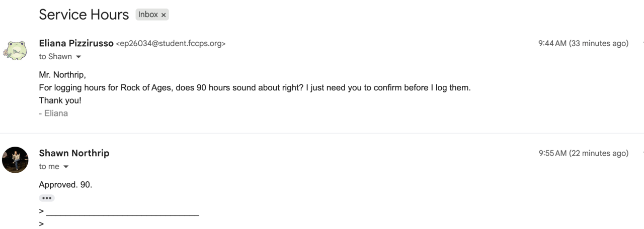Open Shawn Northrip's profile photo
This screenshot has width=644, height=229.
(15, 160)
